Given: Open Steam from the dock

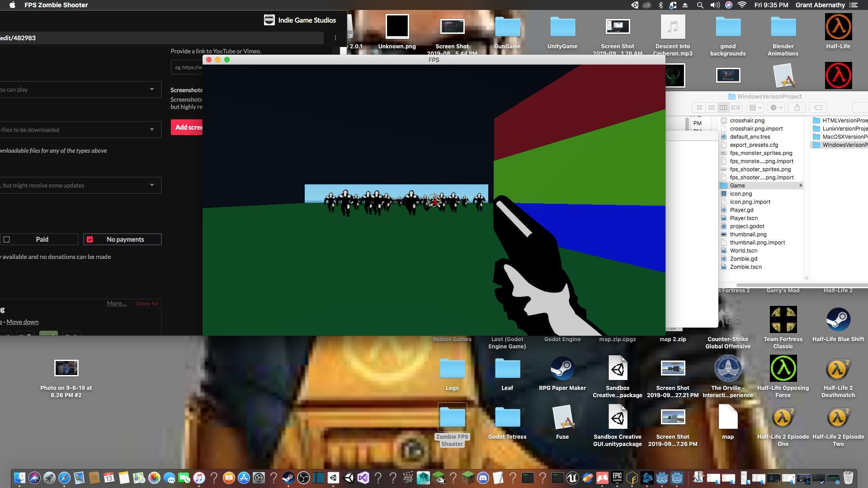Looking at the screenshot, I should click(288, 478).
